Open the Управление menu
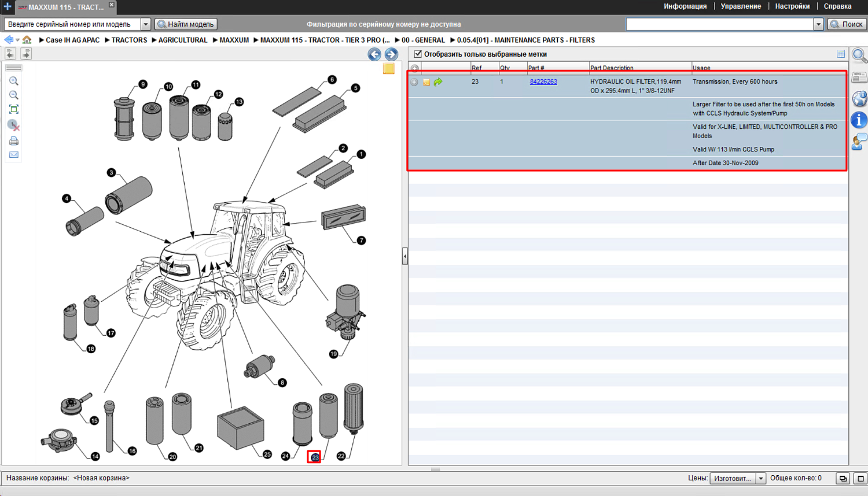Image resolution: width=868 pixels, height=496 pixels. [x=741, y=6]
